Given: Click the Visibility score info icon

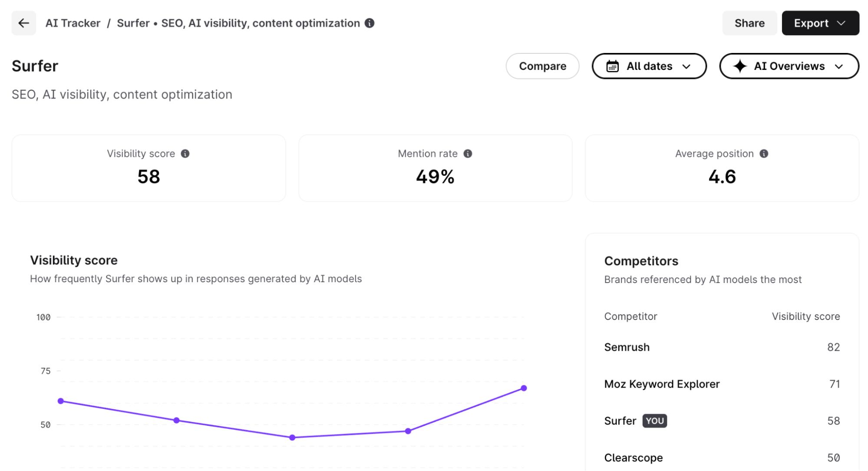Looking at the screenshot, I should point(185,154).
